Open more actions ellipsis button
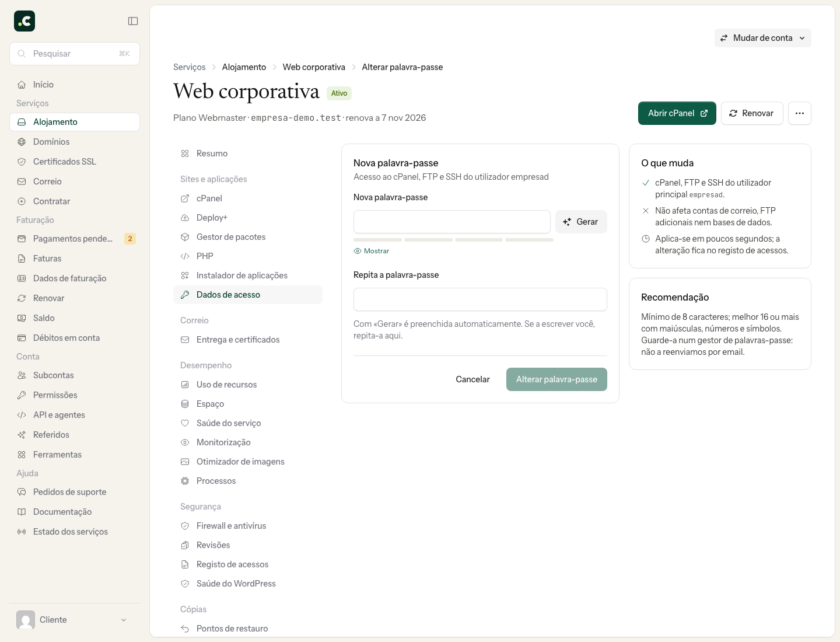The image size is (840, 642). coord(800,113)
